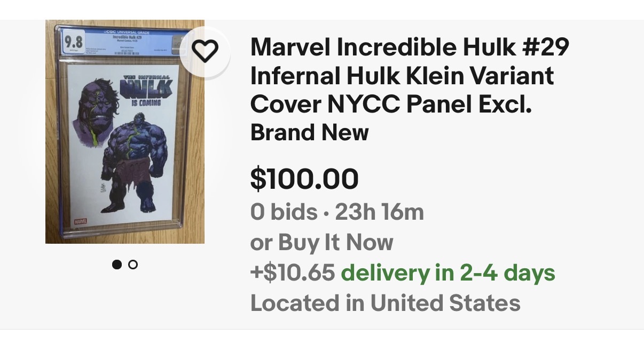Click "The Infernal Hulk Is Coming" cover title
Viewport: 644px width, 352px height.
coord(143,90)
